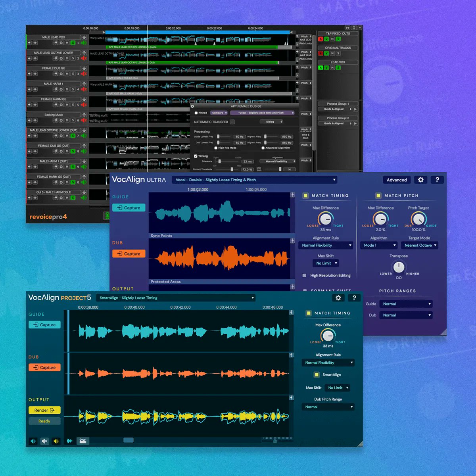
Task: Toggle Match Pitch in VocAlign Ultra
Action: (378, 196)
